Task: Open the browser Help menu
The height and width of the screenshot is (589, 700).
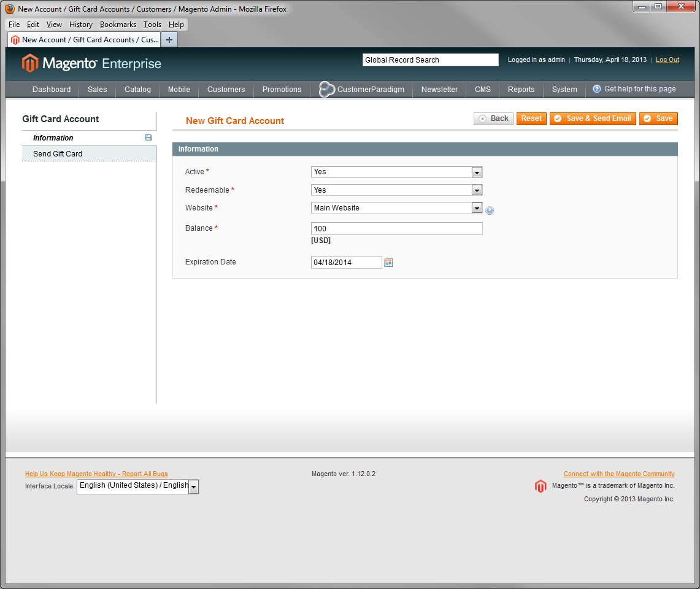Action: coord(176,25)
